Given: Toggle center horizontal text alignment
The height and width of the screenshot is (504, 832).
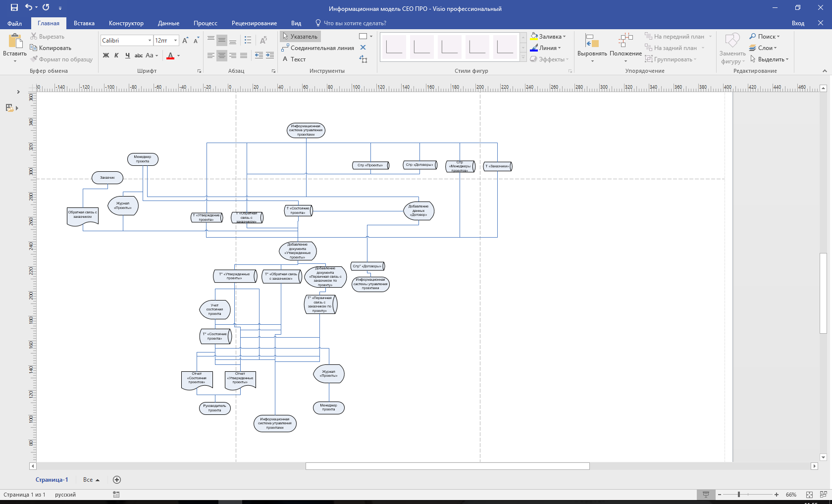Looking at the screenshot, I should pos(222,55).
